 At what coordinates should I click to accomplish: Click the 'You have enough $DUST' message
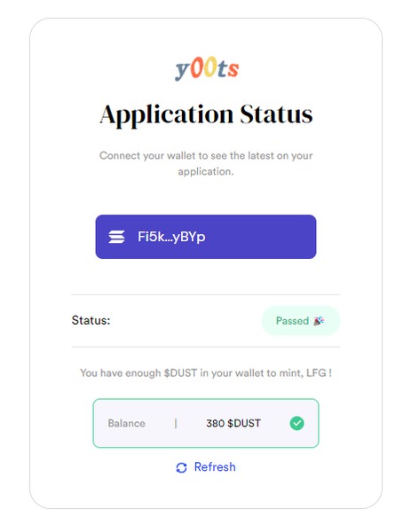click(x=206, y=373)
